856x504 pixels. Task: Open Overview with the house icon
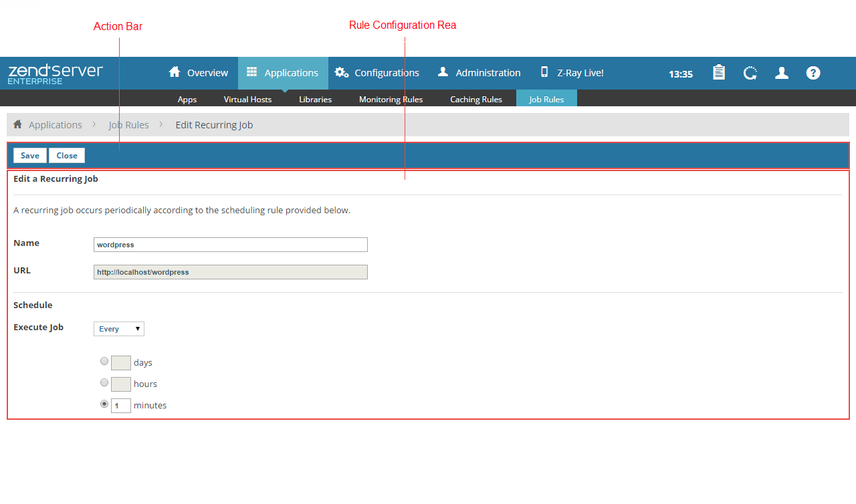point(199,73)
